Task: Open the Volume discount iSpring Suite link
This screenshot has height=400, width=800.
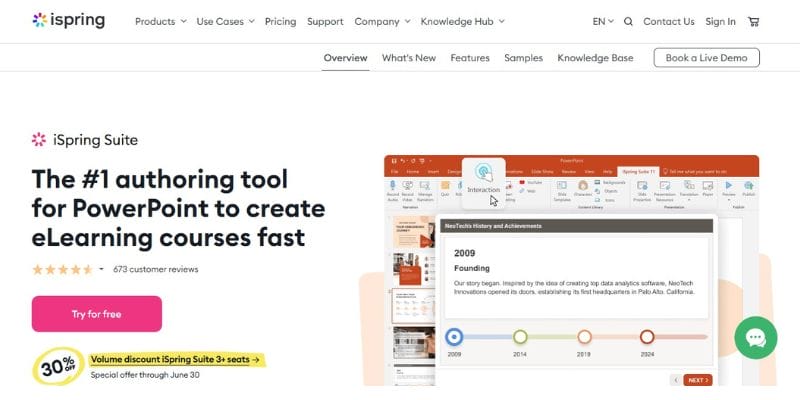Action: click(x=176, y=358)
